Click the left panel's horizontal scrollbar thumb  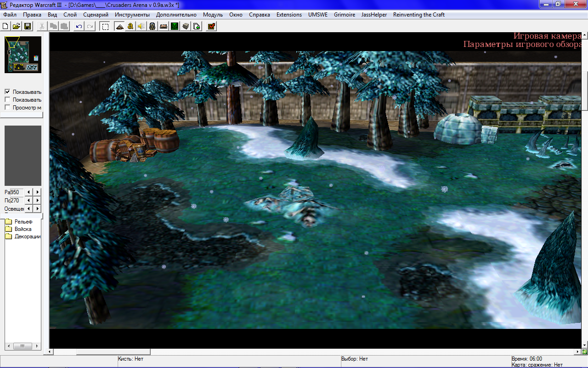tap(22, 346)
